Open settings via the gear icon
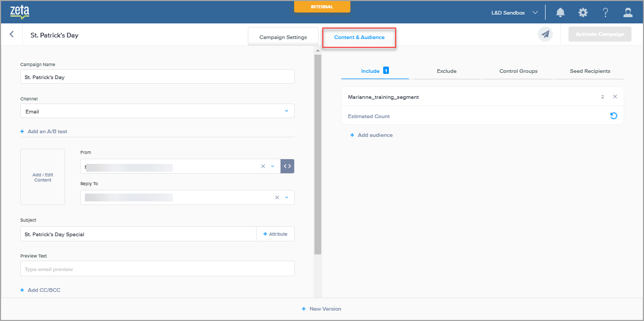Image resolution: width=644 pixels, height=321 pixels. 583,12
